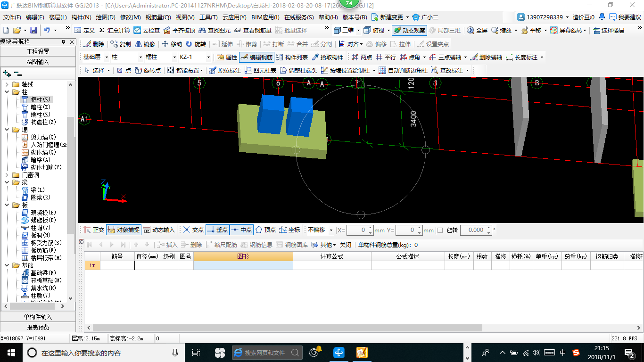Image resolution: width=644 pixels, height=362 pixels.
Task: Click 全屏 full screen view tool
Action: pos(477,30)
